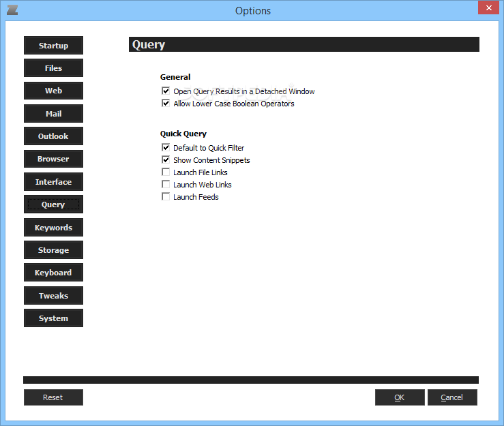Open the Browser options tab
Screen dimensions: 504x426
pos(53,159)
